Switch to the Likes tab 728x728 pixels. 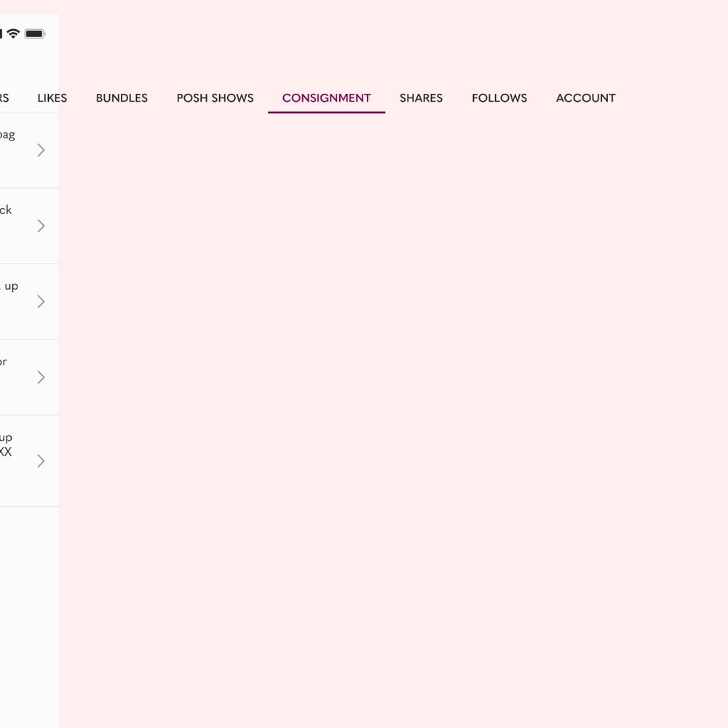(x=52, y=98)
